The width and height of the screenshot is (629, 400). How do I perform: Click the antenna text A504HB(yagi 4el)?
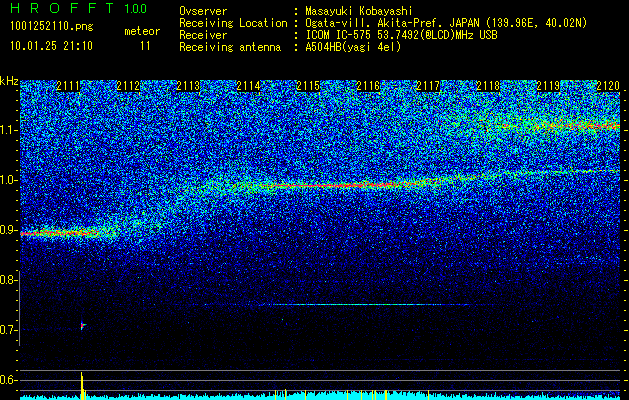[x=353, y=47]
